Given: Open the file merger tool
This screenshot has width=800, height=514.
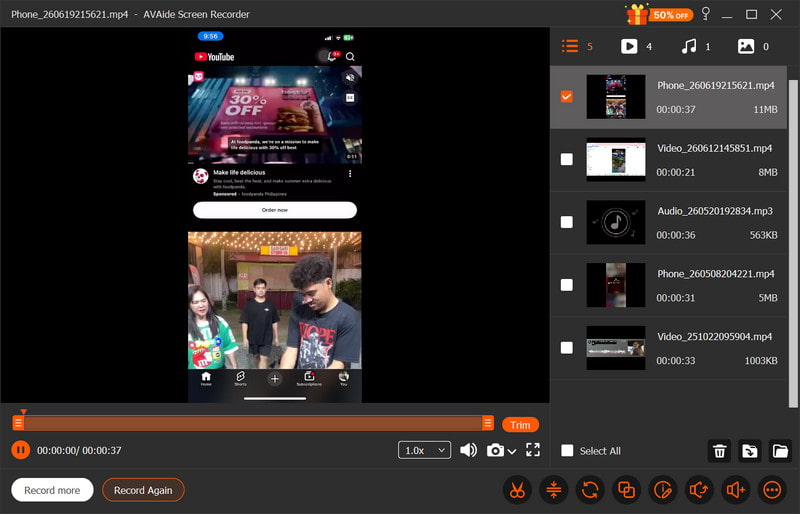Looking at the screenshot, I should 626,491.
